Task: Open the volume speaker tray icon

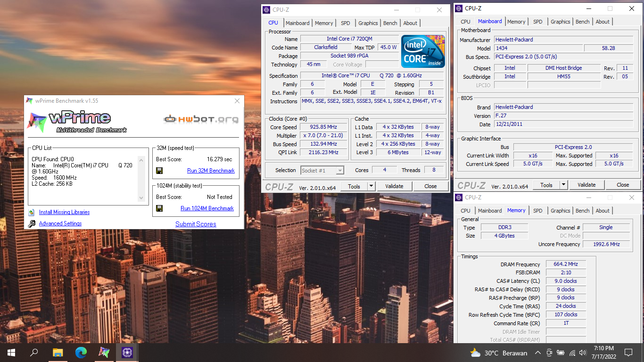Action: pos(584,353)
